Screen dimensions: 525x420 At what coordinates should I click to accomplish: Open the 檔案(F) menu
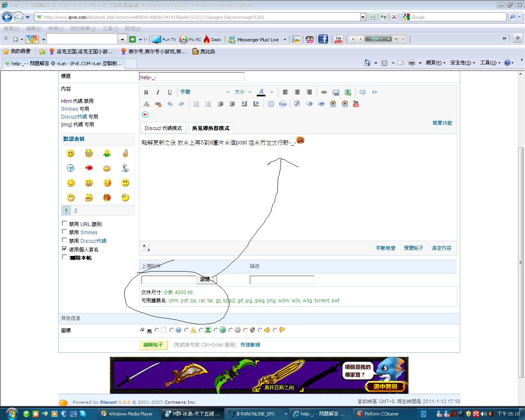pos(11,29)
